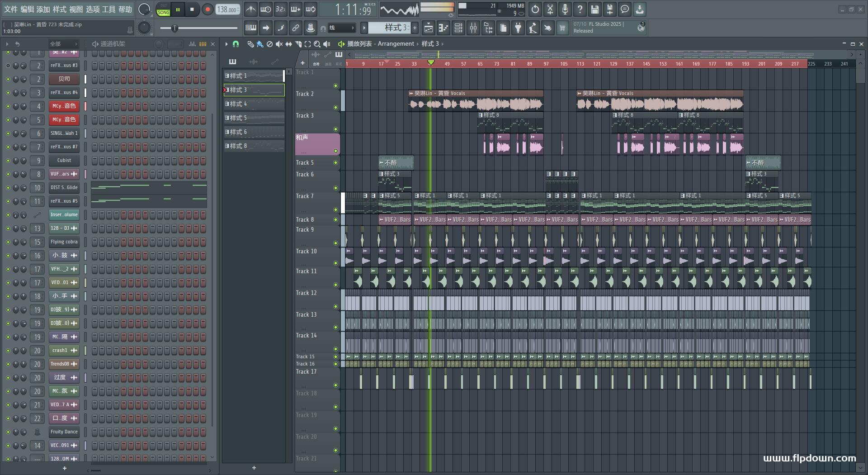Toggle Song mode with the SONG switch
Screen dimensions: 868x475
[x=163, y=12]
